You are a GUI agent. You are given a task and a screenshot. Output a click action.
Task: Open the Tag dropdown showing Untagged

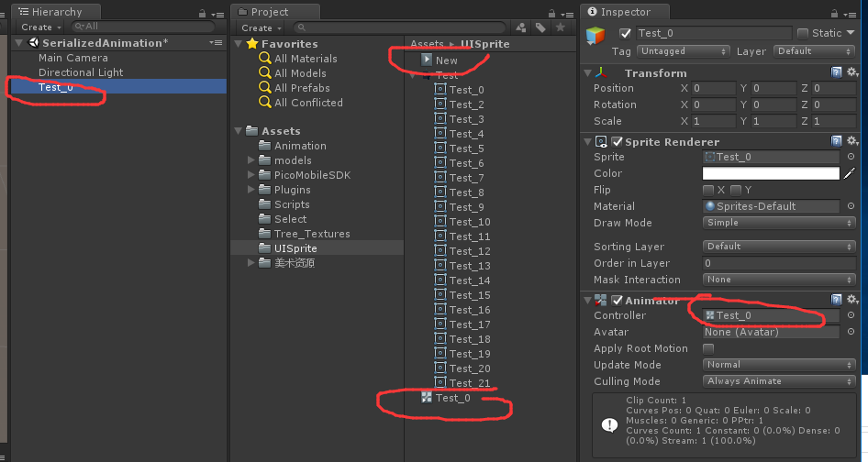pyautogui.click(x=683, y=51)
